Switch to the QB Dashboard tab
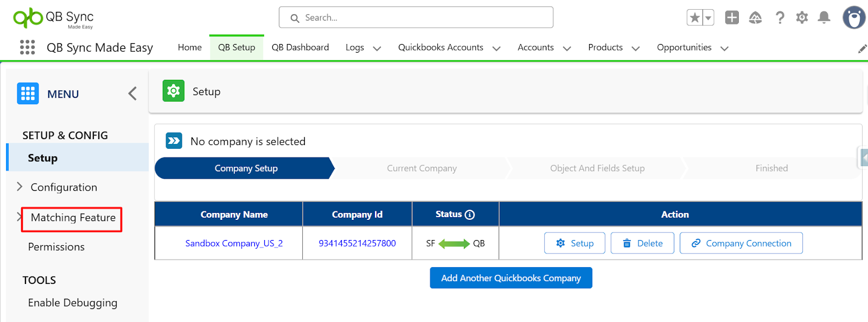The height and width of the screenshot is (322, 868). (x=300, y=47)
